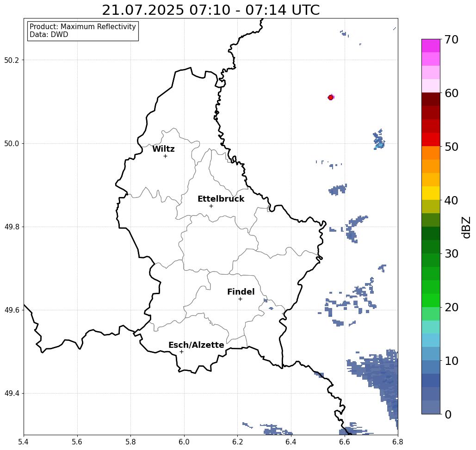
Task: Click the latitude tick label 50.2
Action: pos(12,60)
